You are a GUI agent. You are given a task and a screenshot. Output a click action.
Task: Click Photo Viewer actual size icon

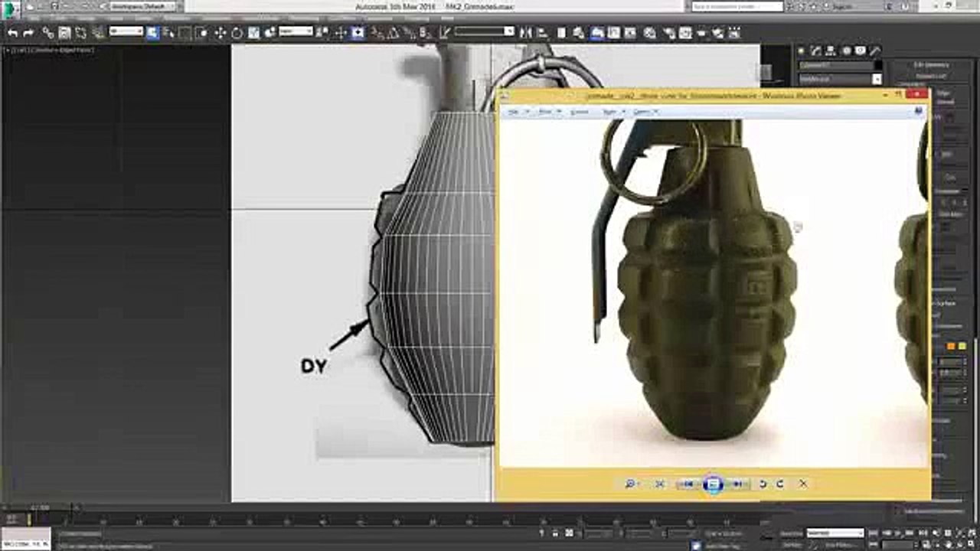(660, 484)
